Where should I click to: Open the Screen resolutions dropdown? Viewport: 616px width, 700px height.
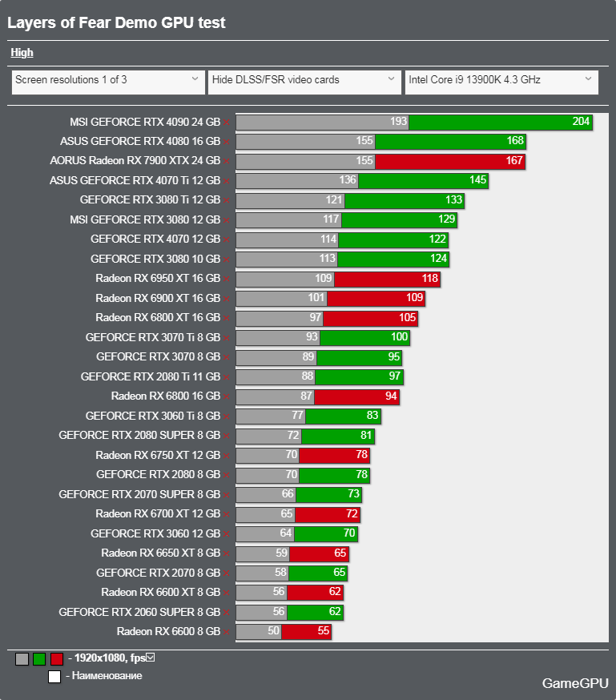tap(108, 82)
